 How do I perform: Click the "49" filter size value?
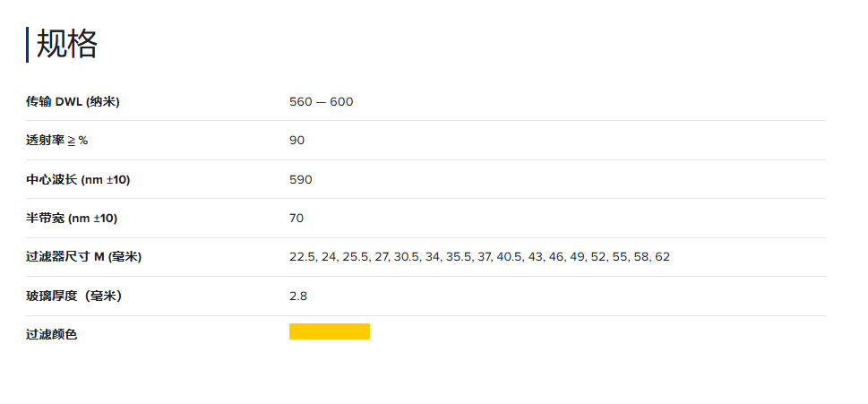(x=577, y=257)
